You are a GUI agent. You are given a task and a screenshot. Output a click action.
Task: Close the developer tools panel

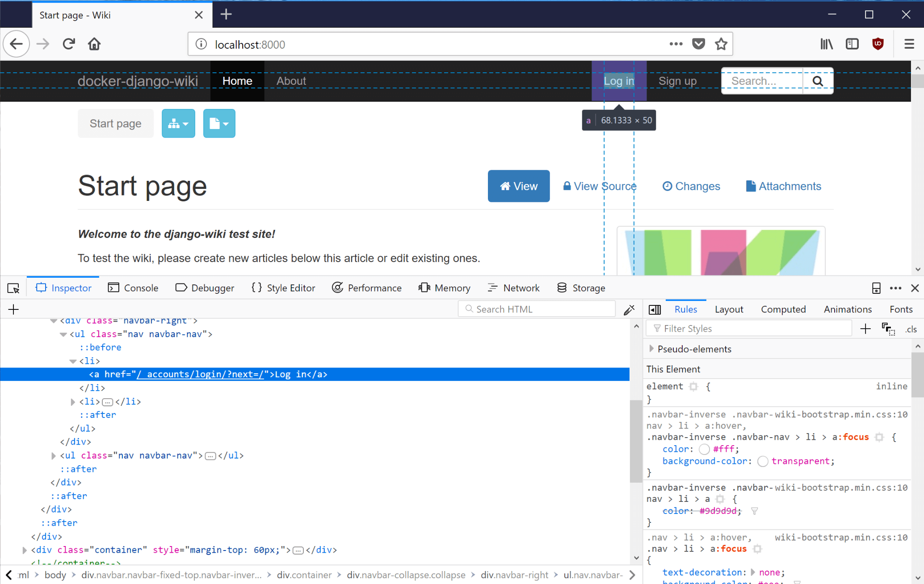pyautogui.click(x=915, y=288)
